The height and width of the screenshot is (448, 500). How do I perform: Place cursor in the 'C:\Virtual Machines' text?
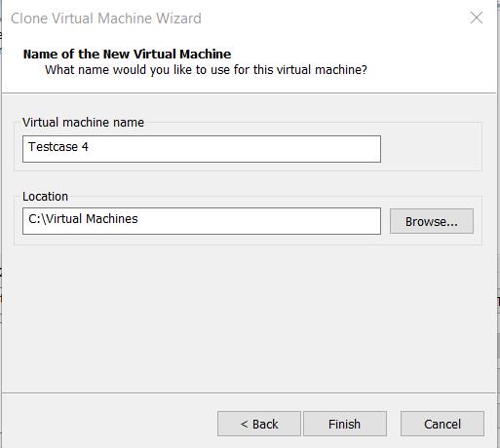[x=83, y=219]
